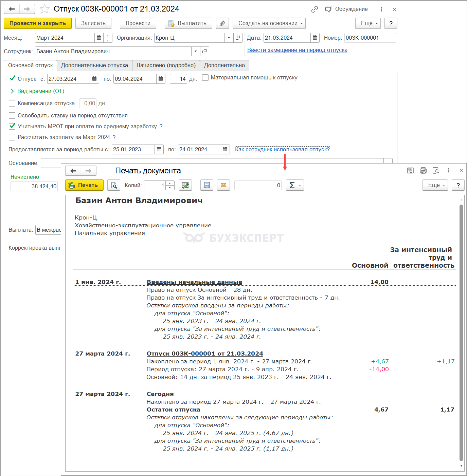The width and height of the screenshot is (467, 476).
Task: Click the forward arrow in the vacation document header
Action: pyautogui.click(x=27, y=9)
